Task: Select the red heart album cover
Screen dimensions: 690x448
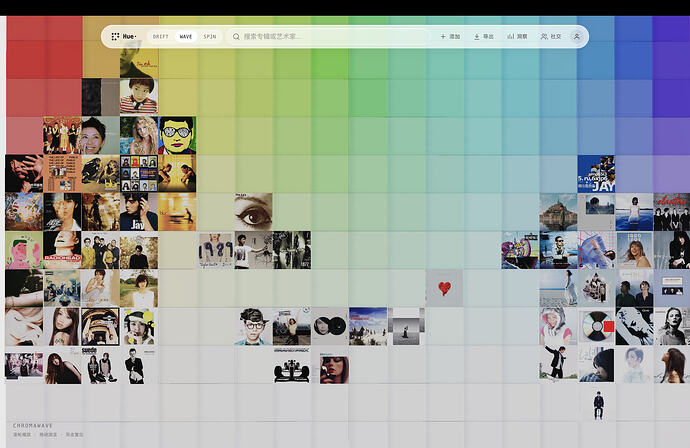Action: coord(444,288)
